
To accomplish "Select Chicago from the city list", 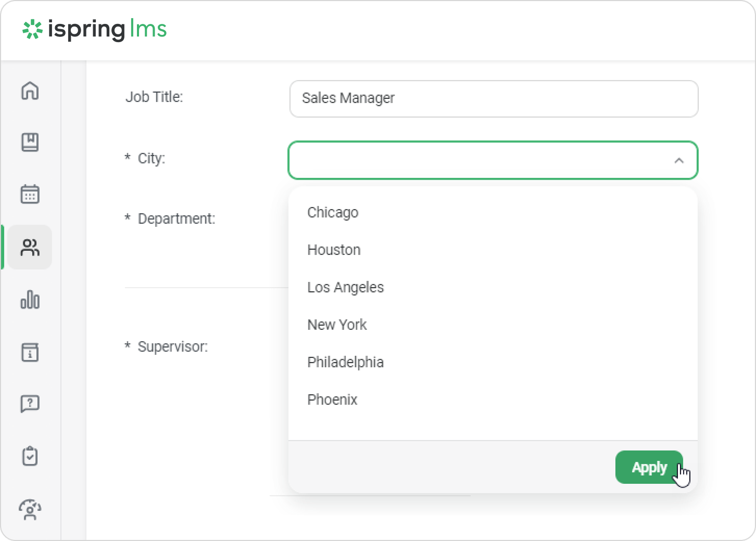I will click(333, 212).
